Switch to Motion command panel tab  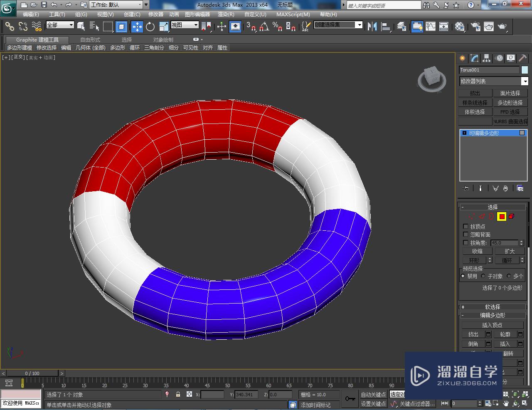[x=499, y=58]
